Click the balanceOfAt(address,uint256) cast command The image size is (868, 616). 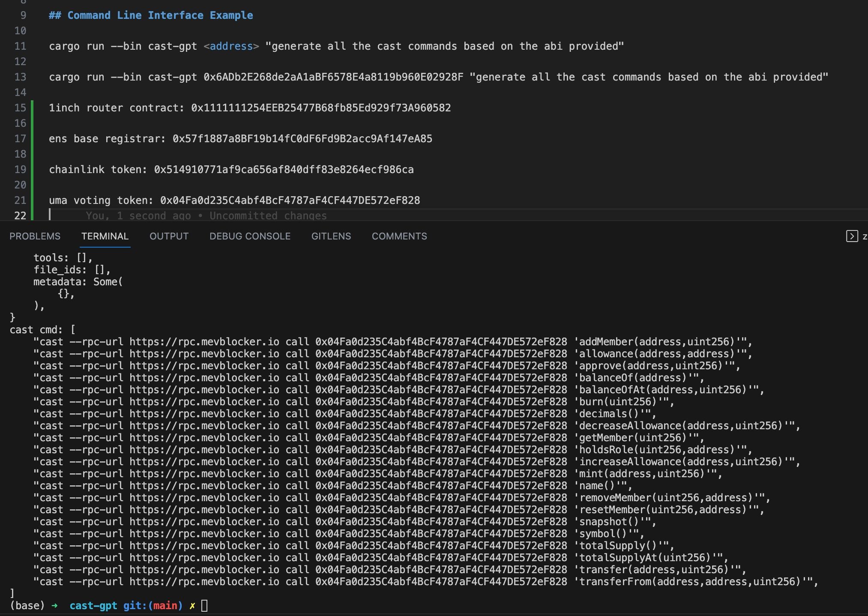pyautogui.click(x=399, y=390)
